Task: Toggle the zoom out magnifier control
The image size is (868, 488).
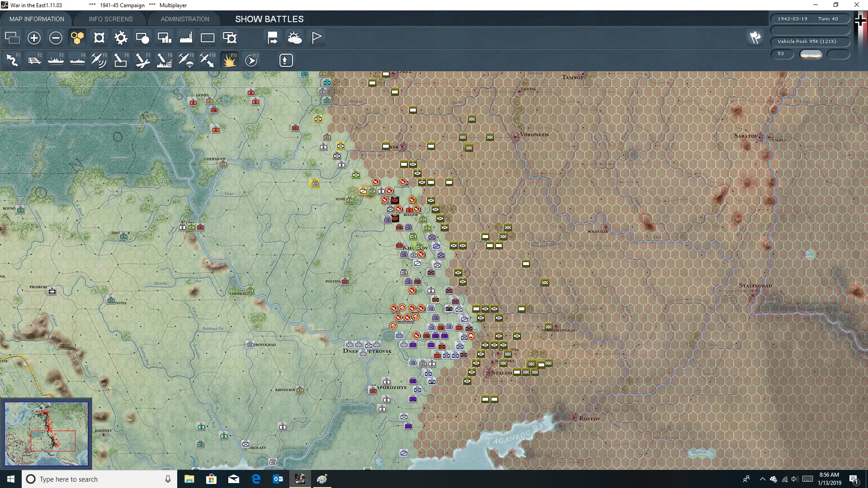Action: tap(55, 38)
